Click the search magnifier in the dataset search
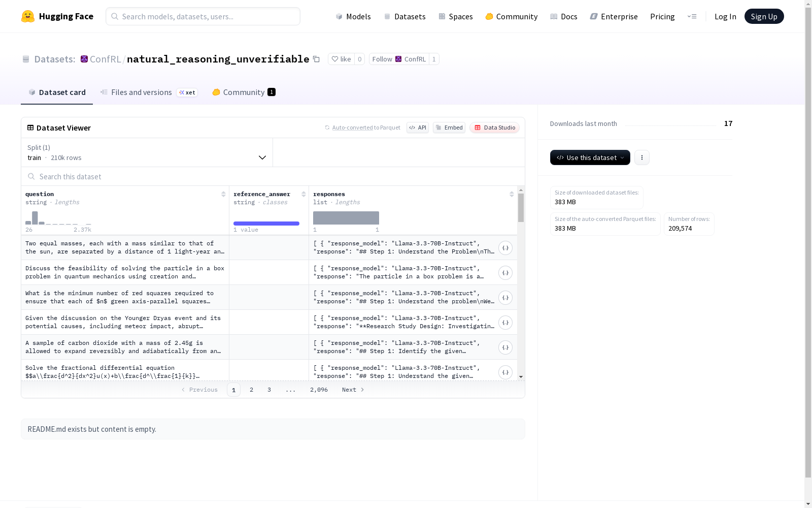 (x=31, y=177)
